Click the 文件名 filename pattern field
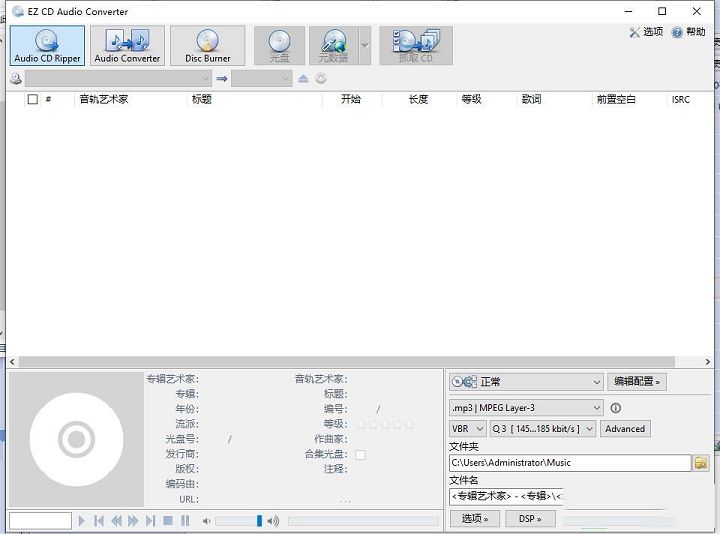 click(506, 496)
